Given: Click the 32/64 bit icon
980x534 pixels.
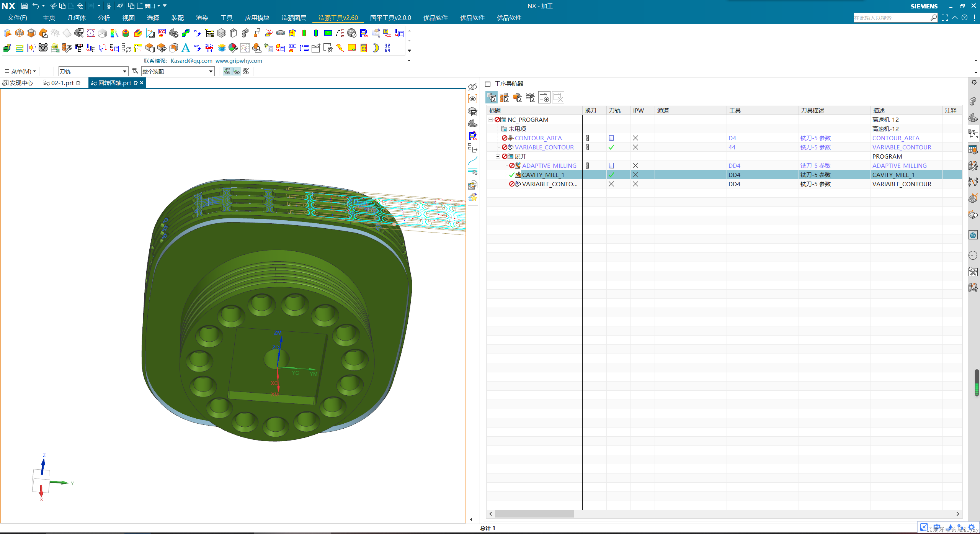Looking at the screenshot, I should [387, 48].
